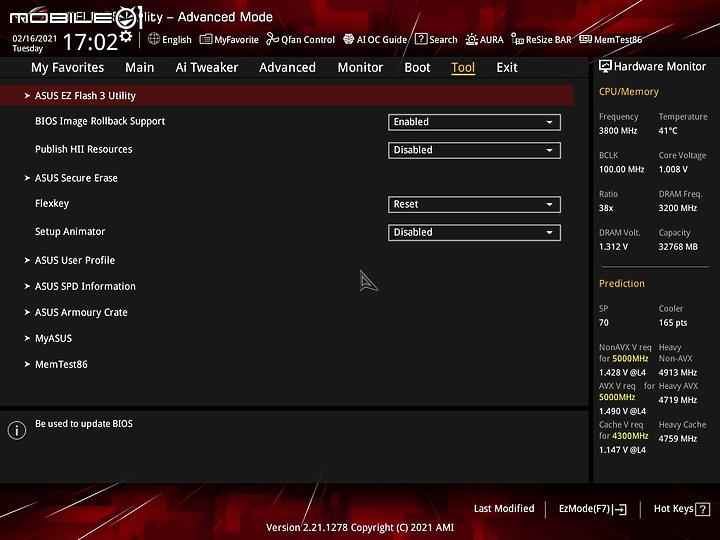Click the Prediction heading
The image size is (720, 540).
[622, 284]
